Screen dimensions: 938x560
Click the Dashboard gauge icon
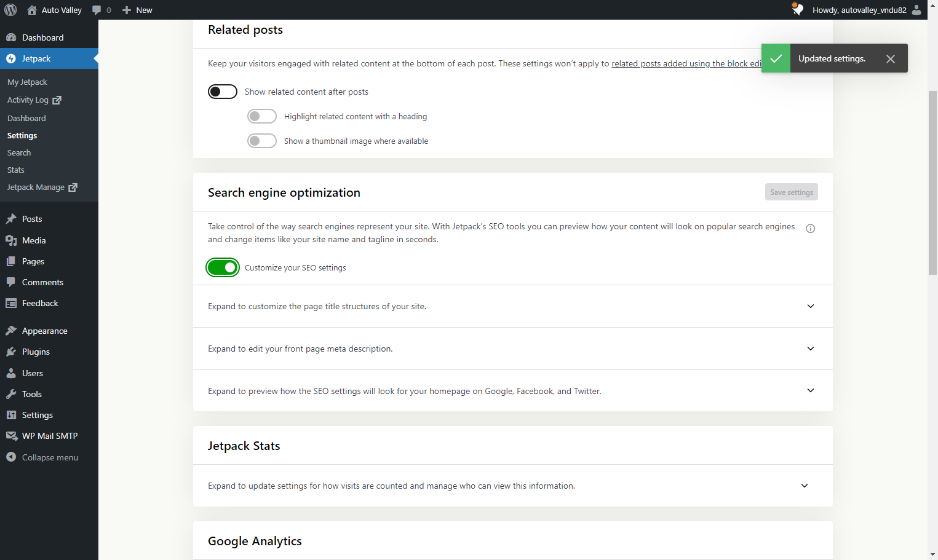(11, 37)
